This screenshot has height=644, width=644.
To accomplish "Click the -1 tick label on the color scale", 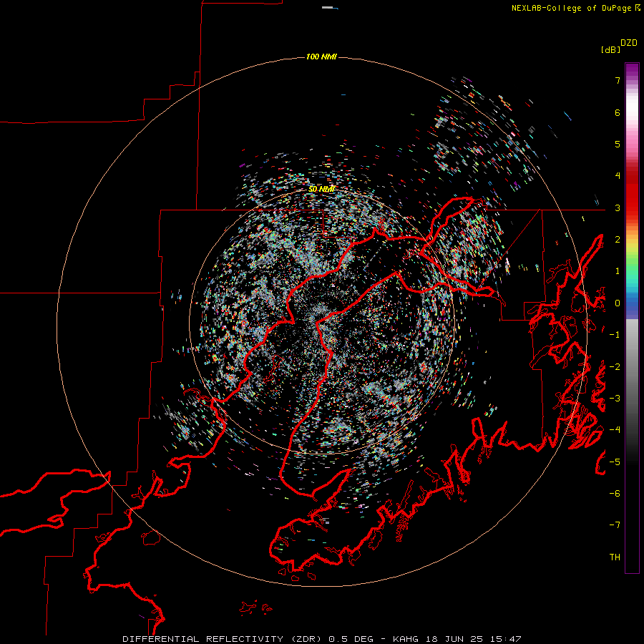I will (x=615, y=335).
